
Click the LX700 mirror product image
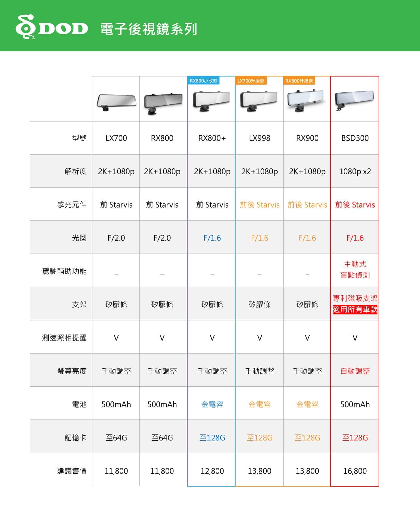(x=116, y=102)
